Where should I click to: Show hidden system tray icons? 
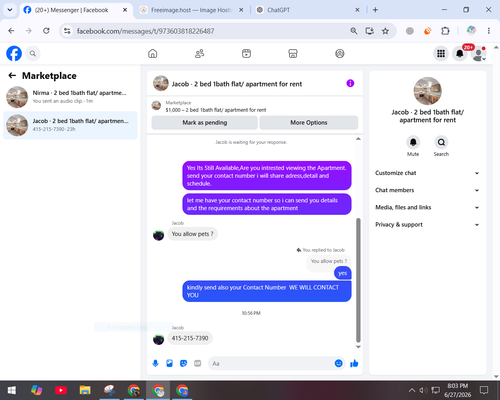(412, 390)
